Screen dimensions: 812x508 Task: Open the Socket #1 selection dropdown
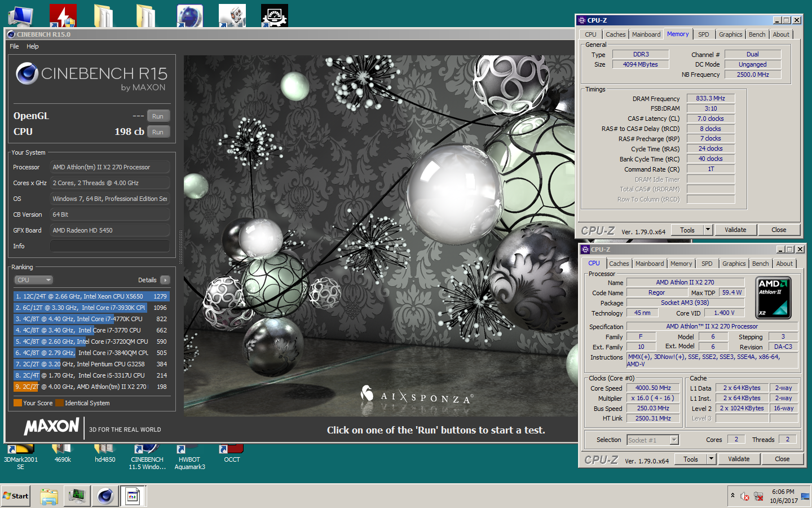coord(653,440)
